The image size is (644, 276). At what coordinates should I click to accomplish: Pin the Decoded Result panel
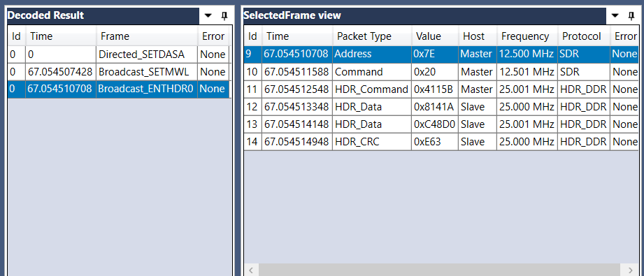[x=224, y=15]
